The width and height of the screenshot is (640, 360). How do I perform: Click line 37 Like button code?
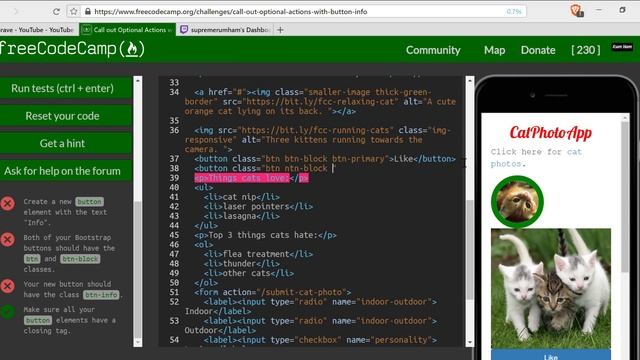(325, 159)
